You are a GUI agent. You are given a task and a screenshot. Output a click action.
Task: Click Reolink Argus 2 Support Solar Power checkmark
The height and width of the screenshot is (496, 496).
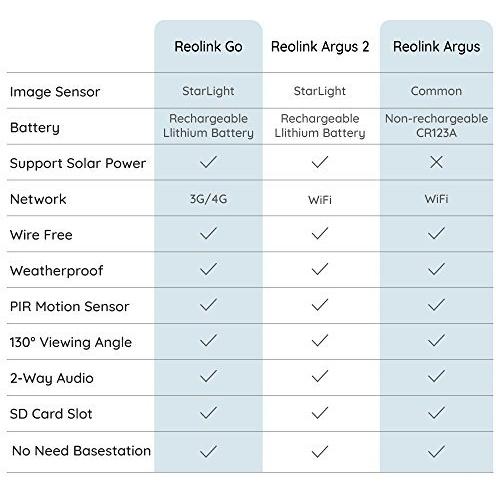pos(320,162)
